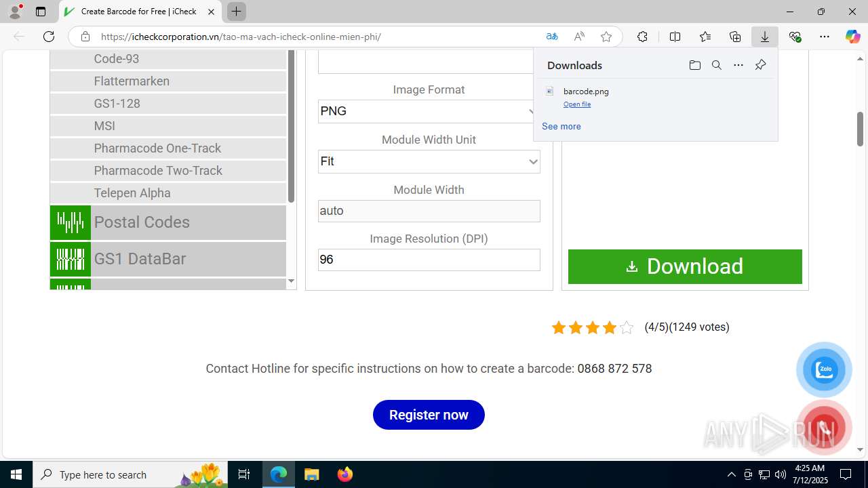Click the barcode type list scrollbar
Viewport: 868px width, 488px height.
pos(291,127)
